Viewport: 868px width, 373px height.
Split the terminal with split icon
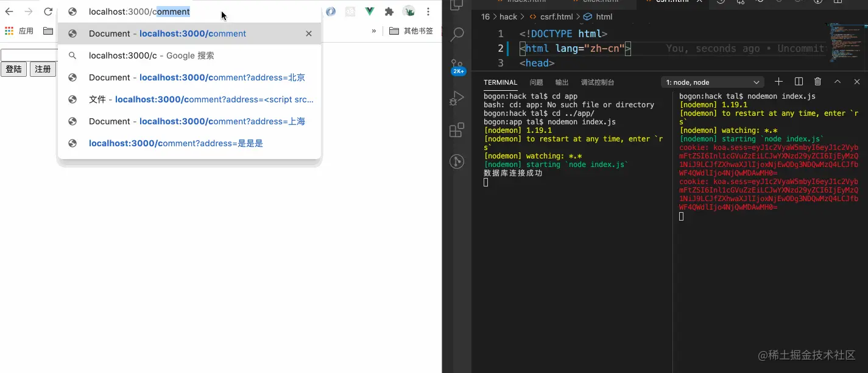tap(799, 82)
